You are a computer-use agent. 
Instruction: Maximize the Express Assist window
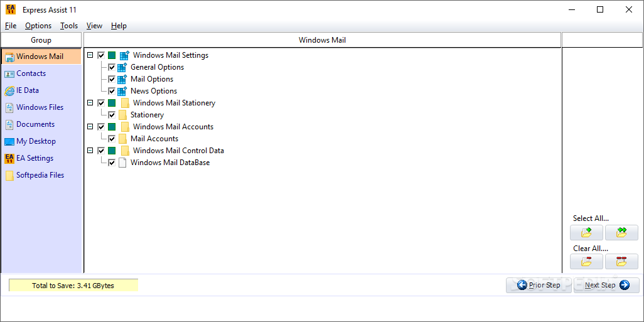pyautogui.click(x=600, y=9)
